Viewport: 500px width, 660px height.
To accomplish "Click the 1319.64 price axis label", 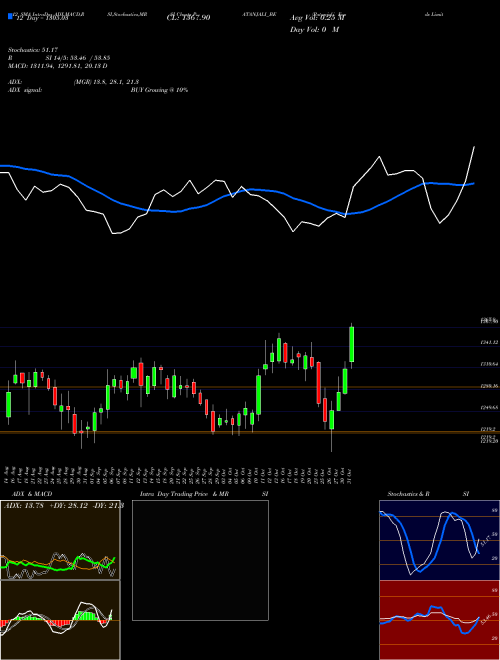I will (x=489, y=364).
